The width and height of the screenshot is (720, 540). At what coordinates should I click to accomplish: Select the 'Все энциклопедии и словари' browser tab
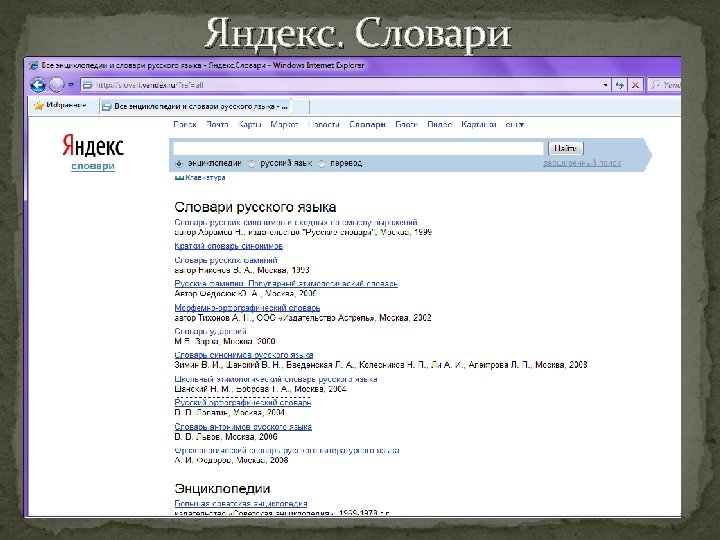pyautogui.click(x=196, y=107)
